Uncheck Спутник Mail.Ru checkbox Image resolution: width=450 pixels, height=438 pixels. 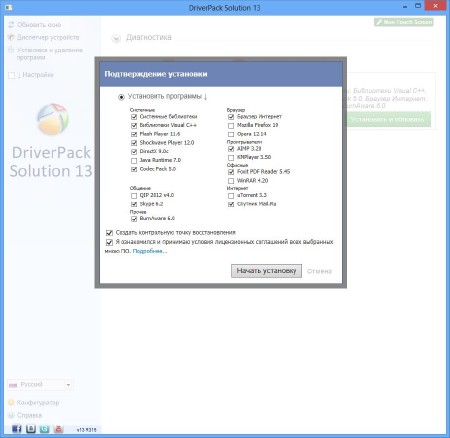(x=231, y=204)
